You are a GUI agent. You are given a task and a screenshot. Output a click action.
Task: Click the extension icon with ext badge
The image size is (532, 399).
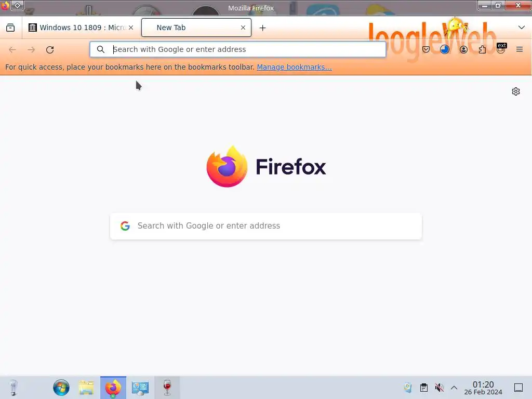(x=501, y=48)
